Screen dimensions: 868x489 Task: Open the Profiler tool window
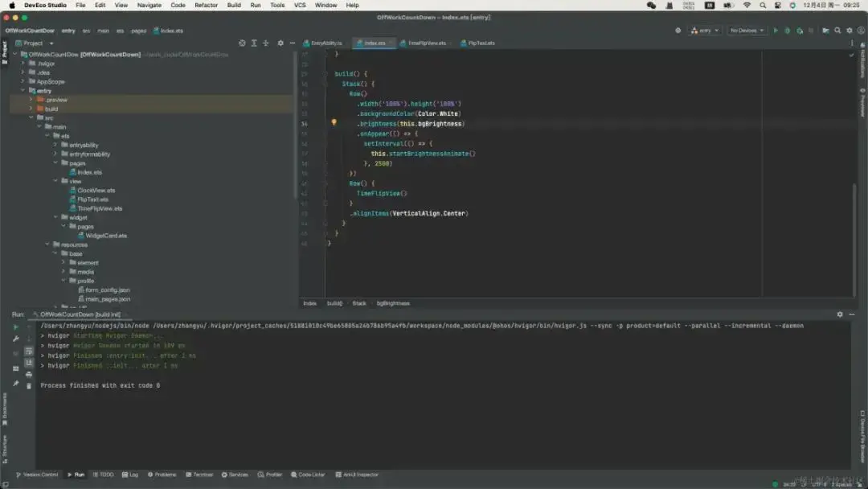pos(270,475)
